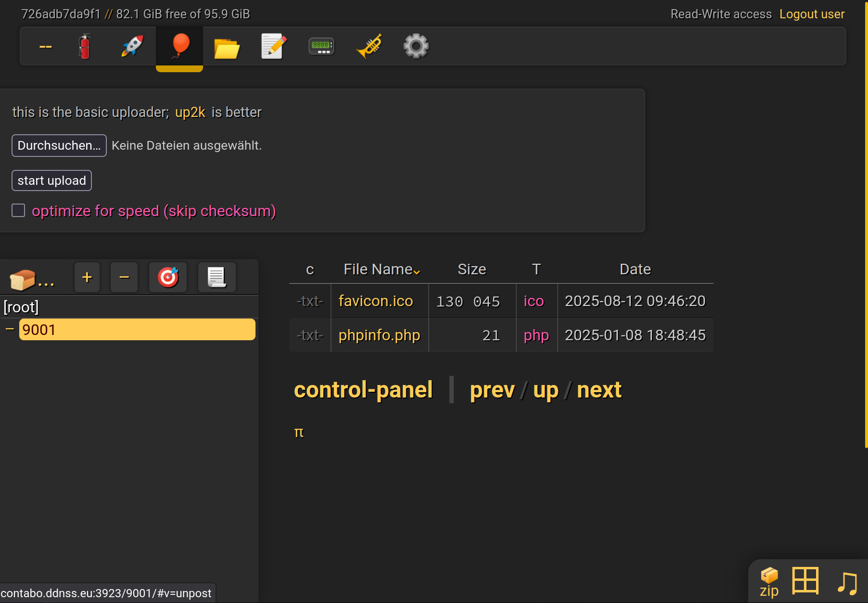The height and width of the screenshot is (603, 868).
Task: Select the balloon basic uploader tab
Action: (x=179, y=47)
